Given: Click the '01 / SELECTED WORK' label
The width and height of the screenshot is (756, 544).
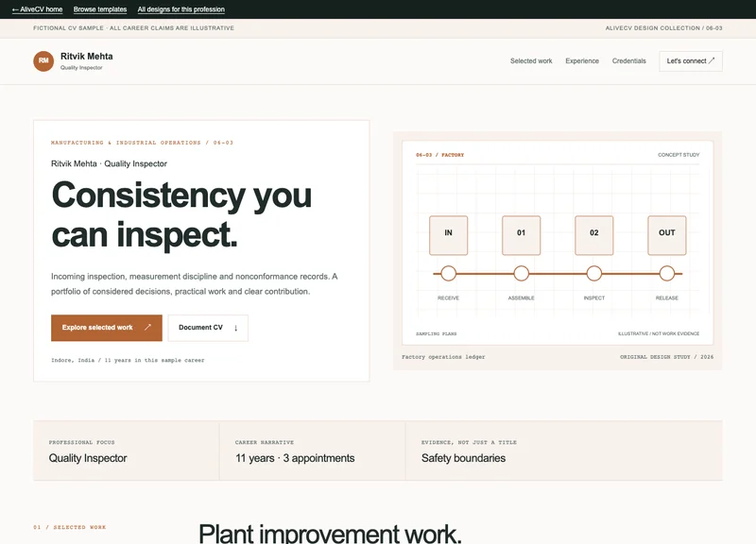Looking at the screenshot, I should pyautogui.click(x=69, y=527).
